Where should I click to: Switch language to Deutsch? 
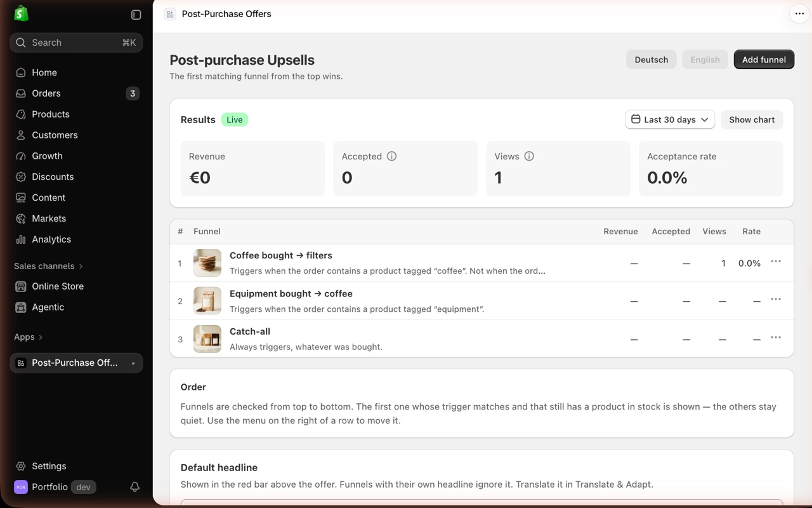coord(652,60)
